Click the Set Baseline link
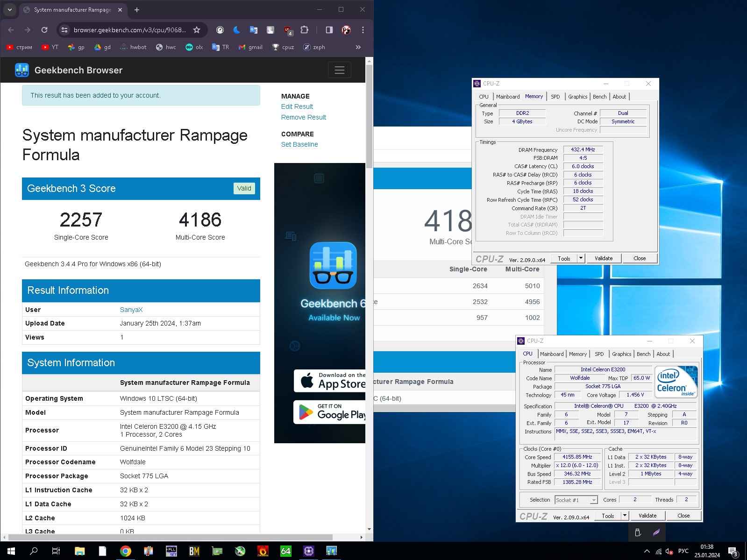747x560 pixels. 299,144
